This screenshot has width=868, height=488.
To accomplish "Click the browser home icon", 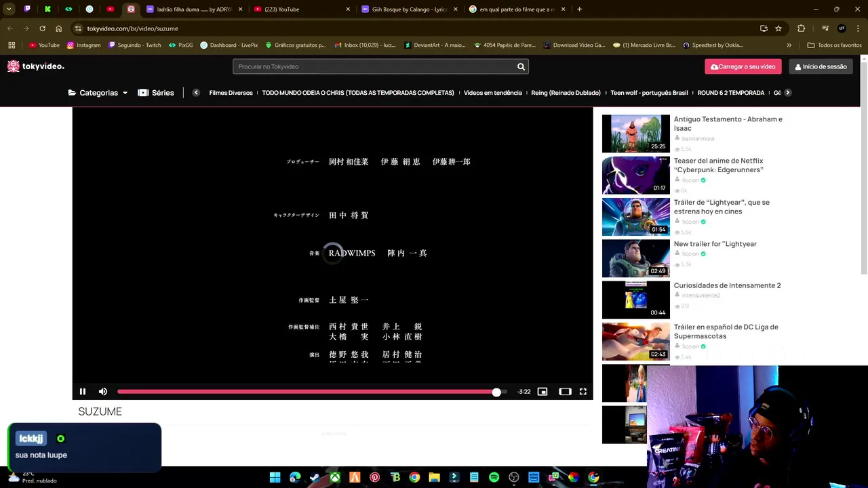I will click(x=58, y=28).
